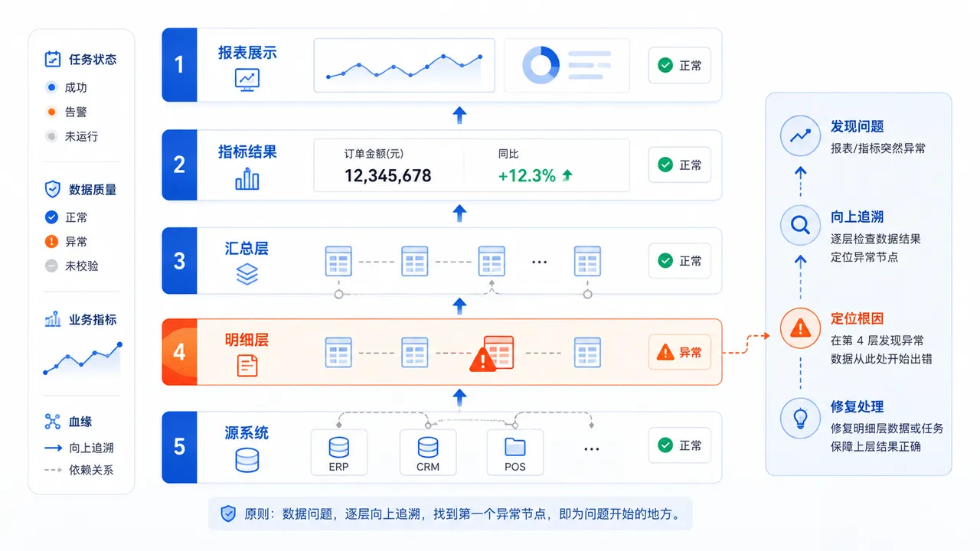Image resolution: width=980 pixels, height=551 pixels.
Task: Select the POS folder node
Action: click(x=515, y=452)
